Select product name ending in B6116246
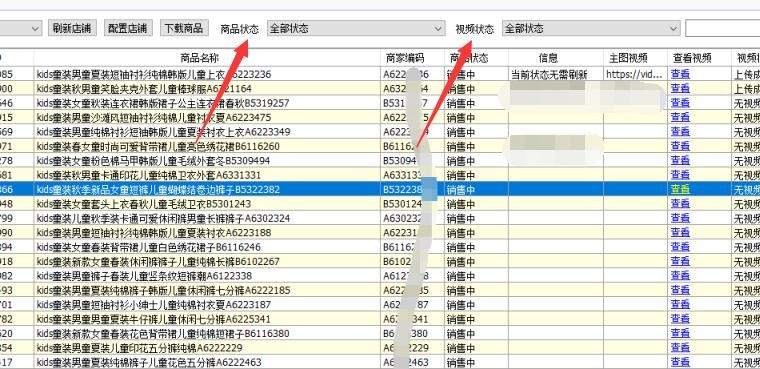This screenshot has width=760, height=369. tap(148, 247)
